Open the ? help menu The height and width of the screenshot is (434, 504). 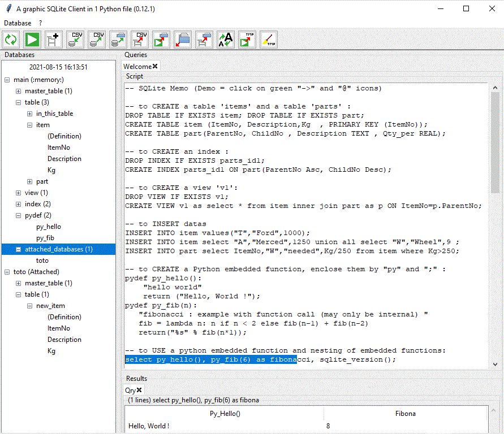[41, 23]
